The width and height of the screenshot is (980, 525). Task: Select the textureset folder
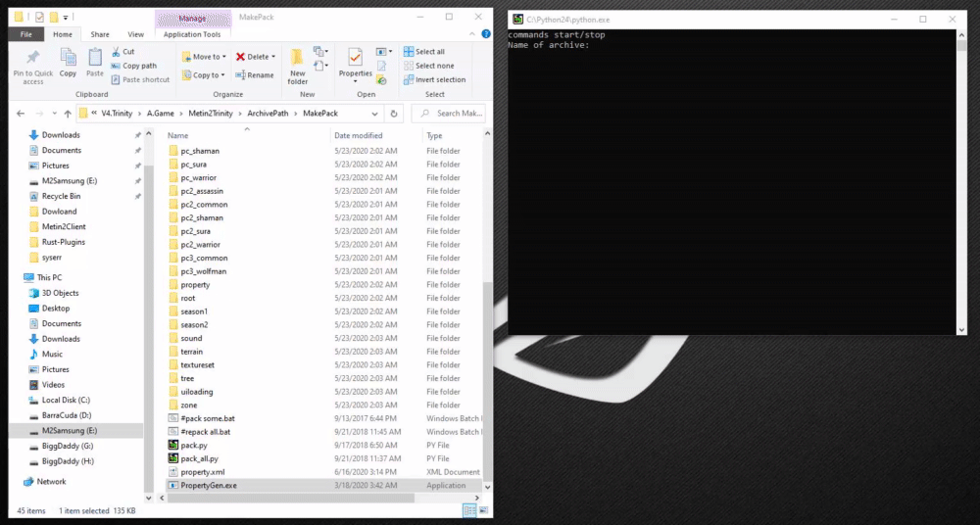[x=197, y=365]
